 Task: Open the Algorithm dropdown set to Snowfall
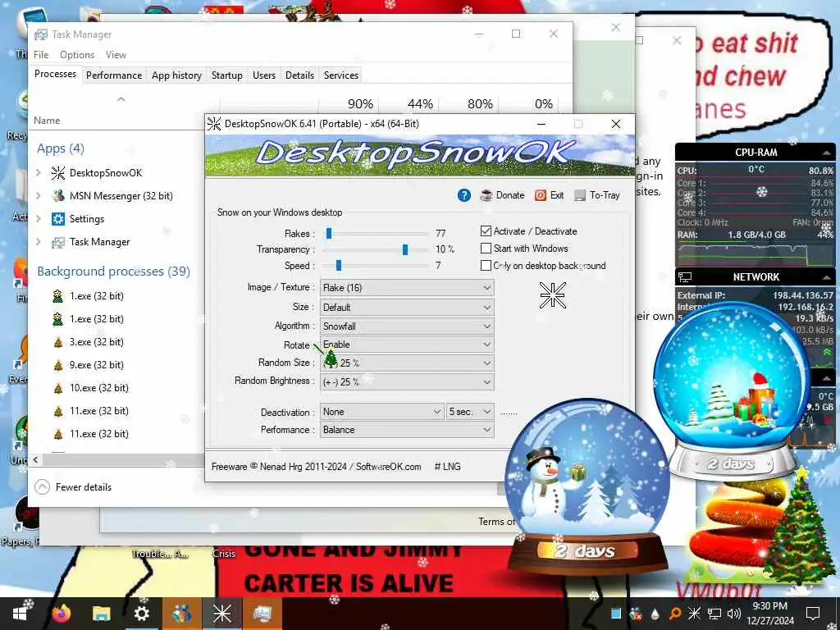407,326
